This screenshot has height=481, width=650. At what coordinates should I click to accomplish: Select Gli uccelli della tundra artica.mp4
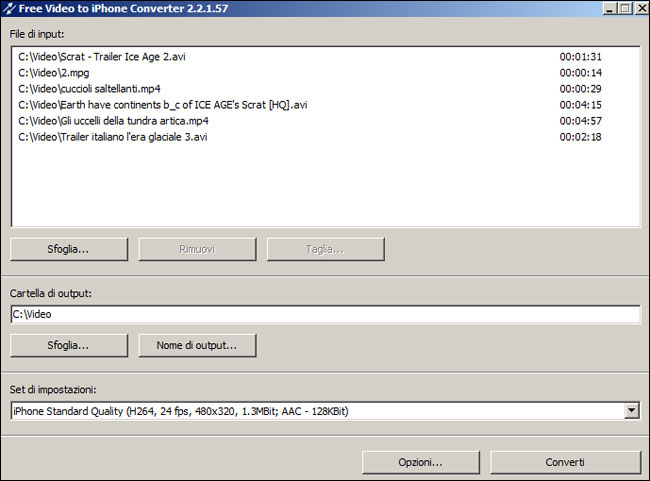115,121
